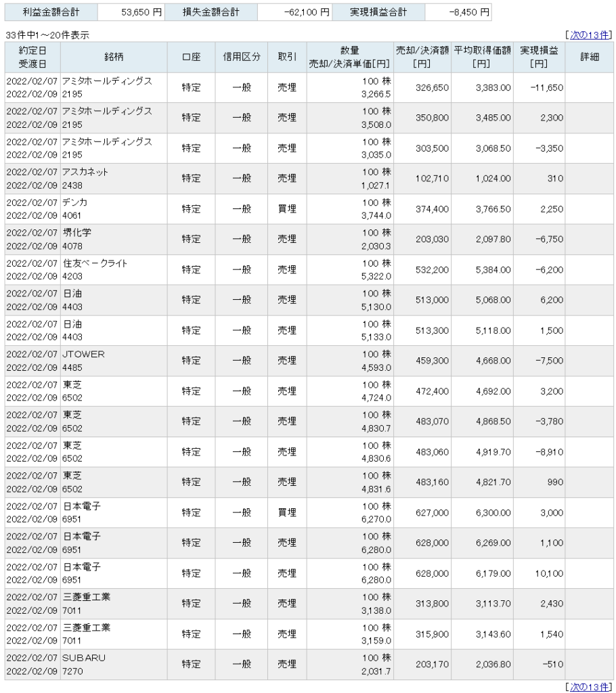The image size is (616, 693).
Task: Click the アミタ loss value -3,350
Action: (x=549, y=148)
